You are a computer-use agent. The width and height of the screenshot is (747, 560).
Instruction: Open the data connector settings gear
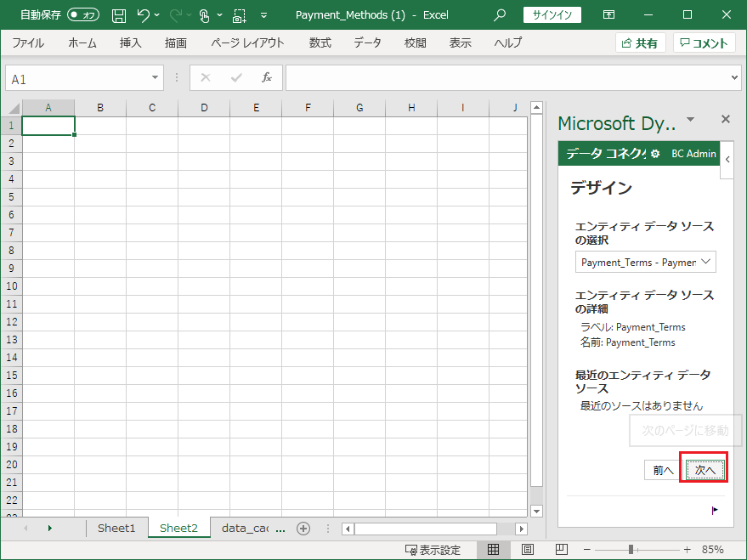point(655,153)
